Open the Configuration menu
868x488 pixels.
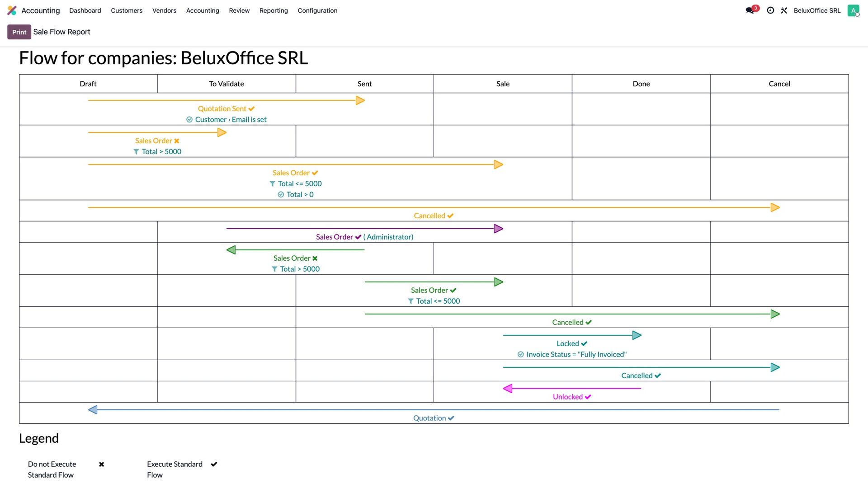pos(317,10)
